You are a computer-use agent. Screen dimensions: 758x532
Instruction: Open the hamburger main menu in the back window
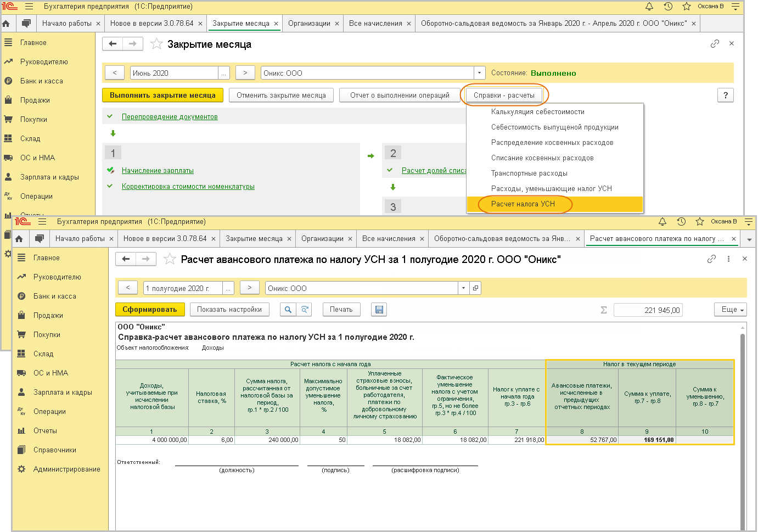click(29, 7)
